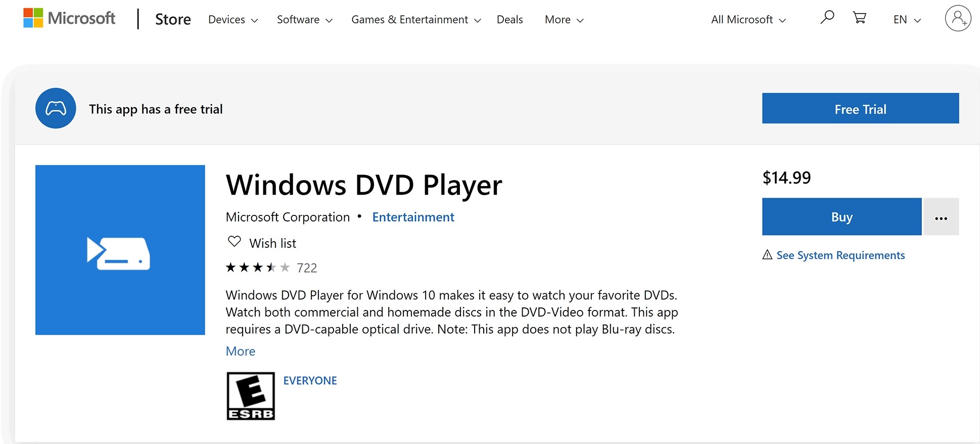Screen dimensions: 980x444
Task: Open the ellipsis more options button beside Buy
Action: pyautogui.click(x=941, y=216)
